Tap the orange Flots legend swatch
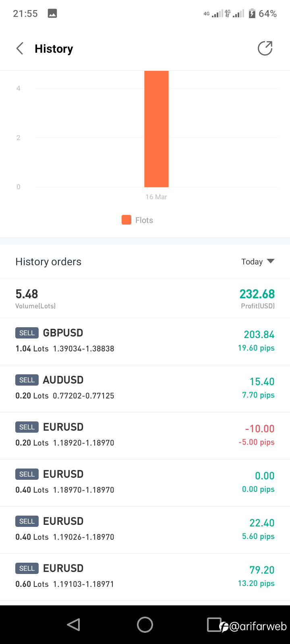 pyautogui.click(x=126, y=220)
